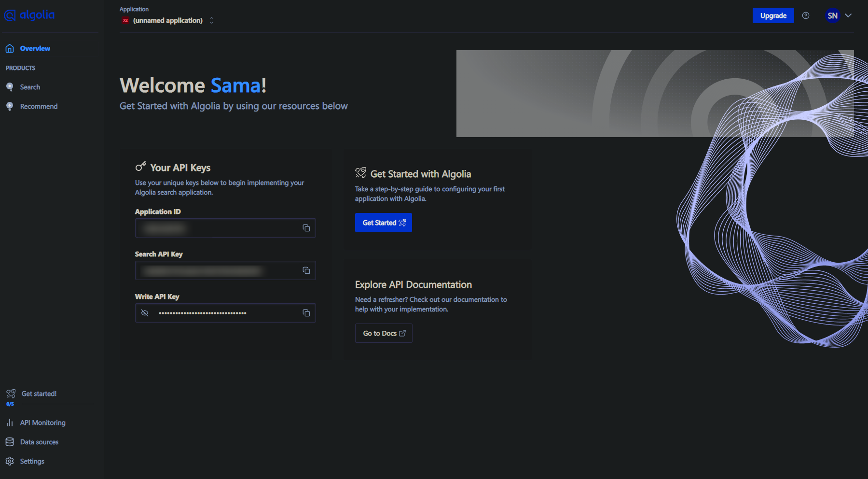Open the Recommend product

coord(39,106)
